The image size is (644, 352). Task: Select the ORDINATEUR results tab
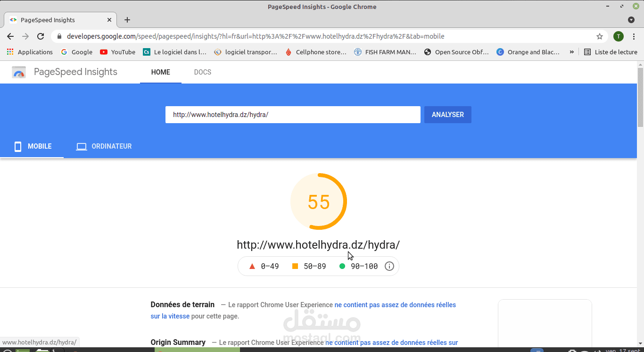104,146
